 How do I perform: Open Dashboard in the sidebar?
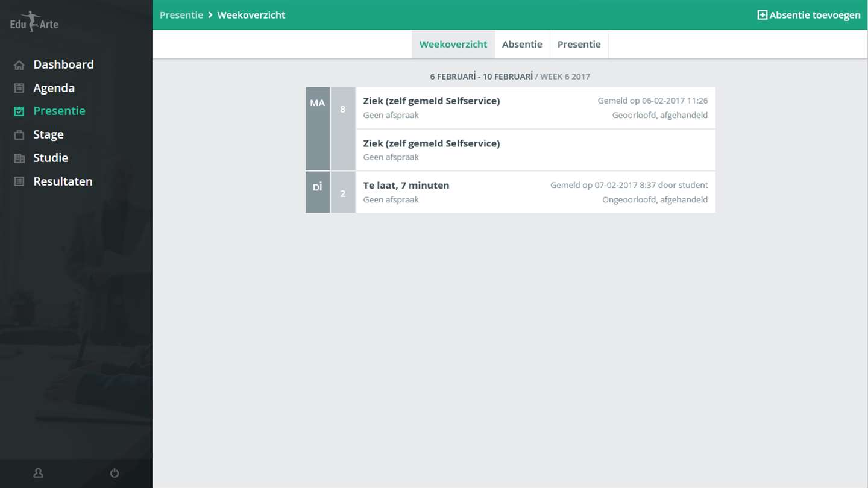63,64
